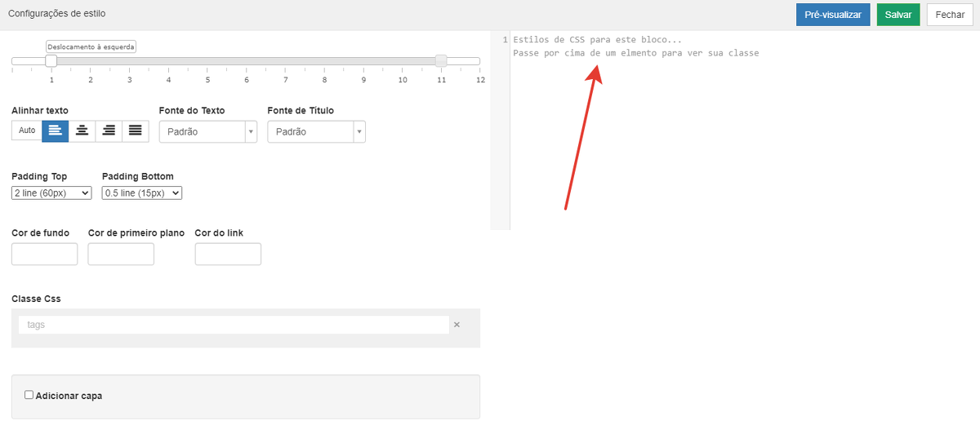Image resolution: width=980 pixels, height=425 pixels.
Task: Enable the Adicionar capa checkbox
Action: pos(29,395)
